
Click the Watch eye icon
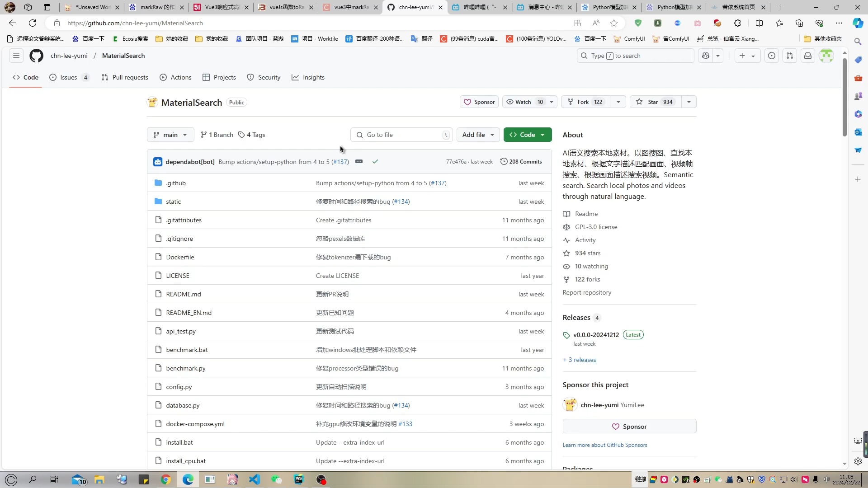[509, 101]
